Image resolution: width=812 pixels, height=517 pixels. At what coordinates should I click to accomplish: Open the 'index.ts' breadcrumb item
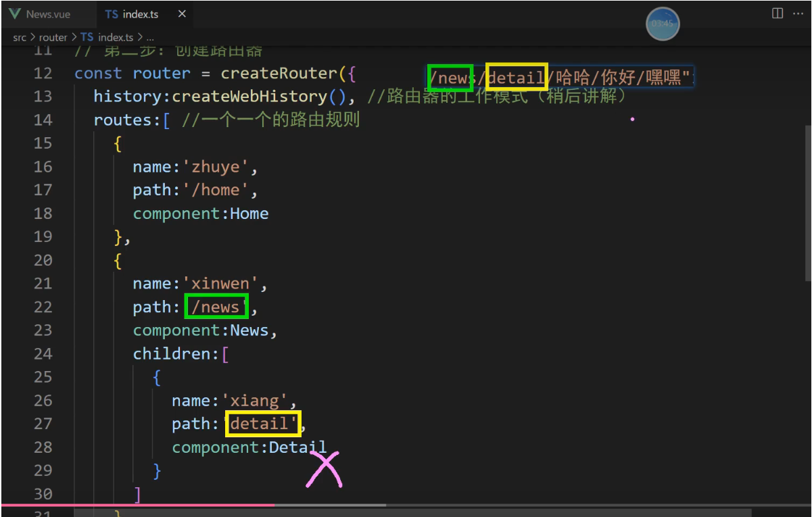[x=116, y=38]
